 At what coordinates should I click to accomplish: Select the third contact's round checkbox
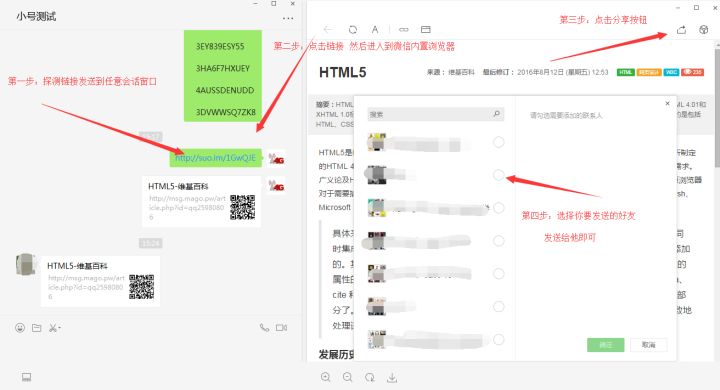(499, 208)
